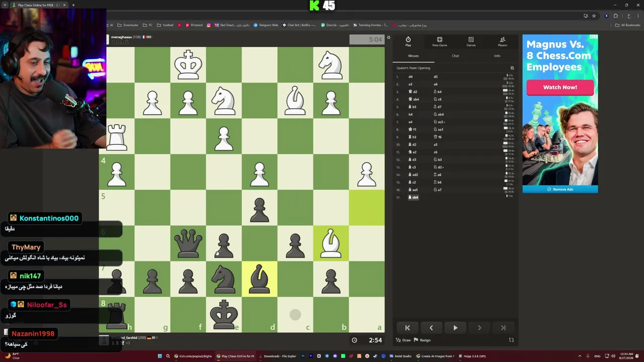Select Black's move 16 e7

[438, 190]
